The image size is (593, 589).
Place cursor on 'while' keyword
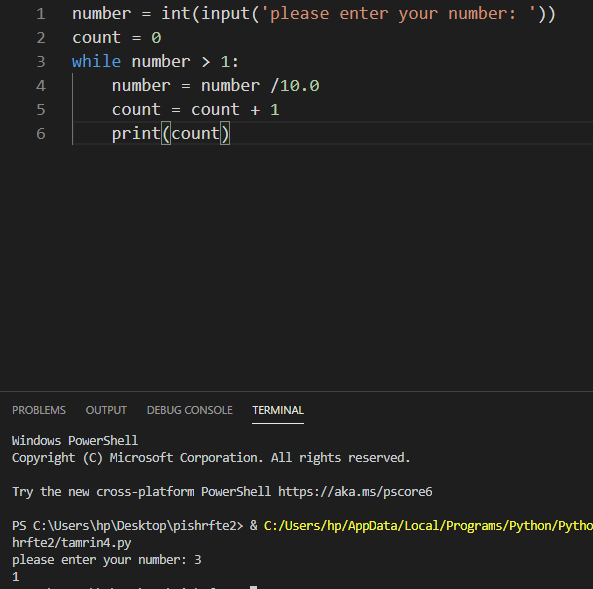pos(96,61)
